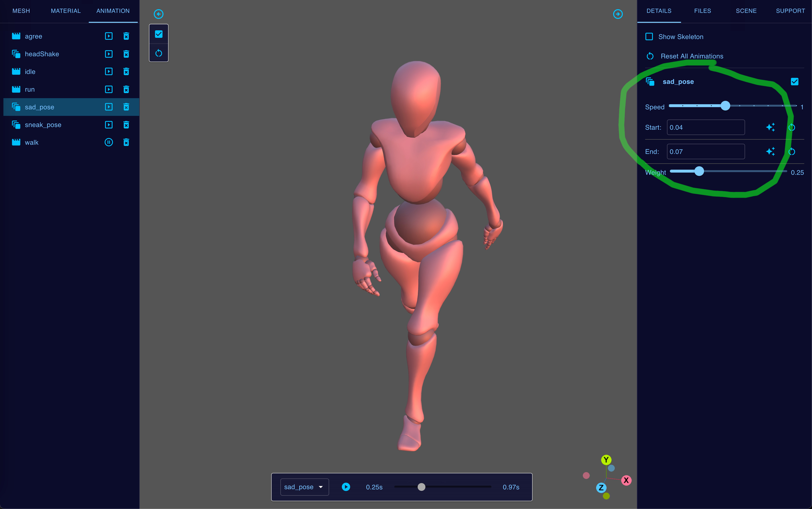Play animation in bottom playback bar

pyautogui.click(x=346, y=487)
